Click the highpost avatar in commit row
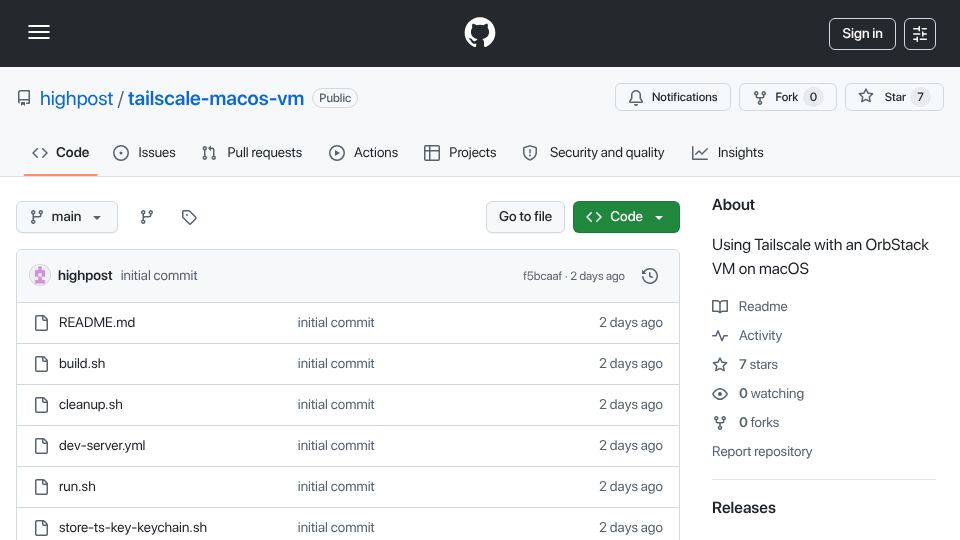The image size is (960, 540). tap(40, 276)
